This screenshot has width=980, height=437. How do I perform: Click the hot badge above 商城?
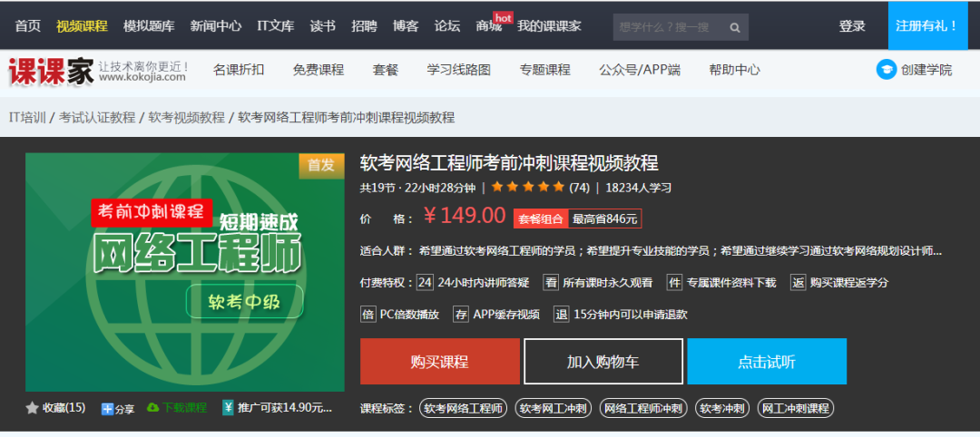click(x=503, y=18)
